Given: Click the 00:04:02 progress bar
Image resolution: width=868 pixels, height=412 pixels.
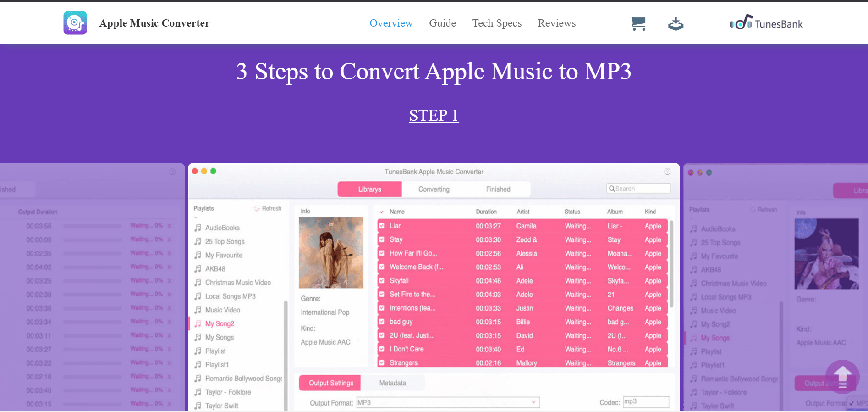Looking at the screenshot, I should tap(93, 267).
